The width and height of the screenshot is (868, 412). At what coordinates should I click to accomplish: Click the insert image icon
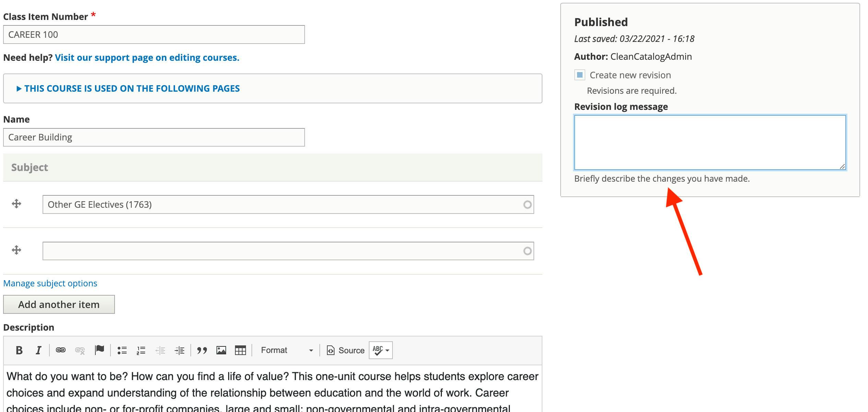point(221,350)
